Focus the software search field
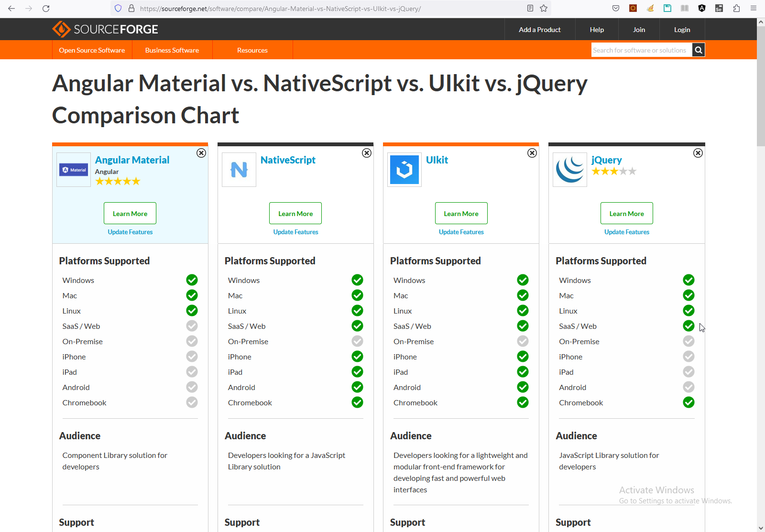765x532 pixels. click(641, 50)
